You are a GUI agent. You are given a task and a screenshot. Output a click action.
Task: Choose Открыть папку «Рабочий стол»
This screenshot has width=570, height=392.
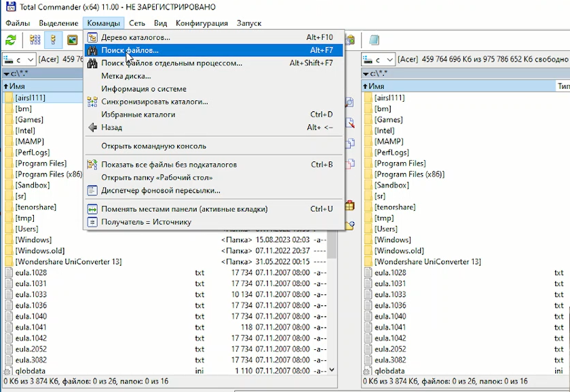tap(214, 178)
